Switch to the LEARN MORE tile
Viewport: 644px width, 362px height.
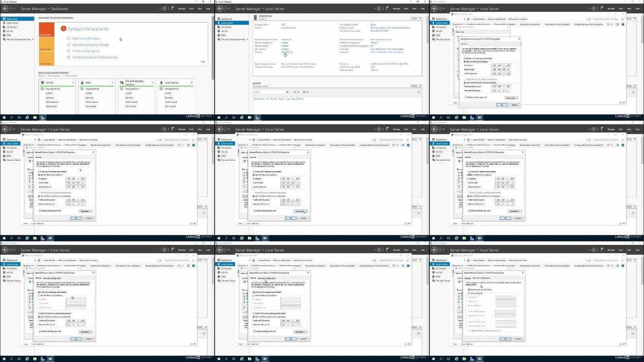46,58
